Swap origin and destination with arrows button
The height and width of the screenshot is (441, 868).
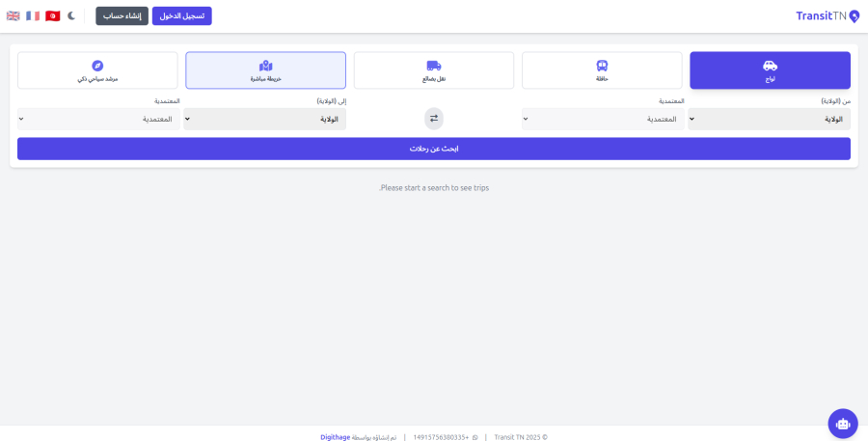point(434,119)
